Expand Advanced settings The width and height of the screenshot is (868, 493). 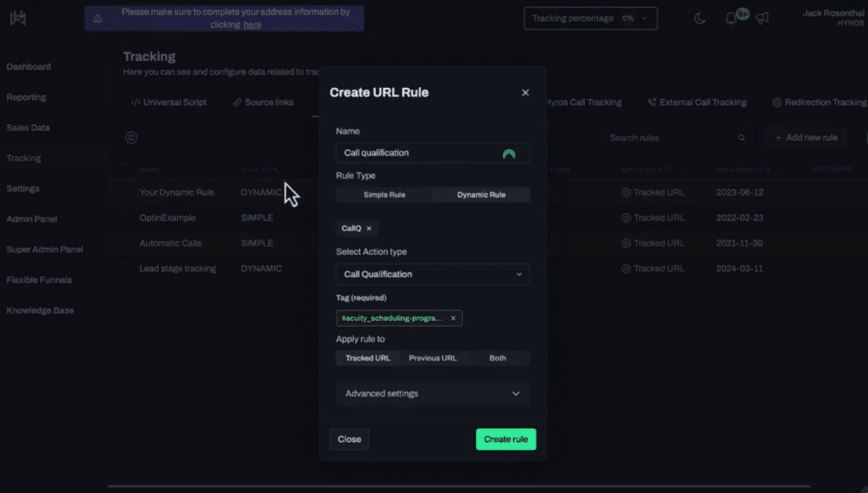pyautogui.click(x=433, y=394)
